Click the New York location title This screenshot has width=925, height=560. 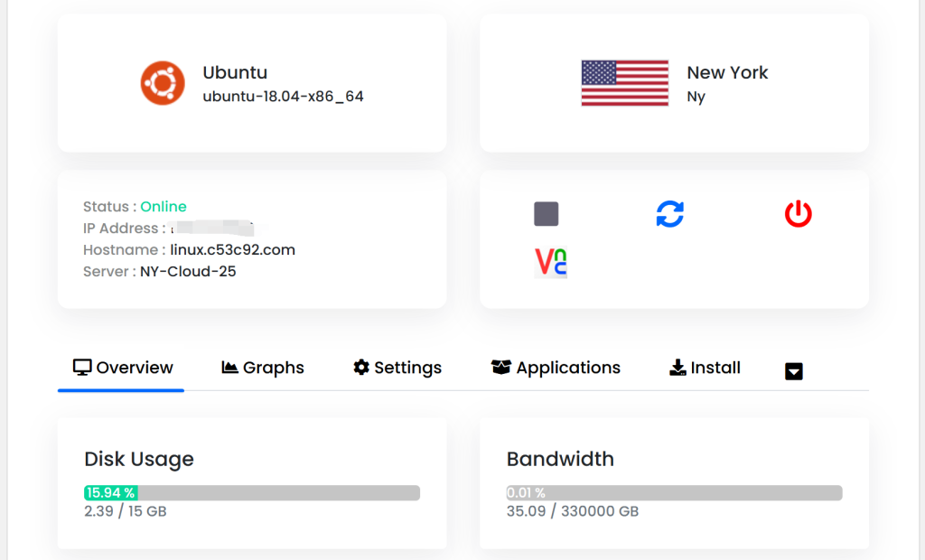click(727, 73)
